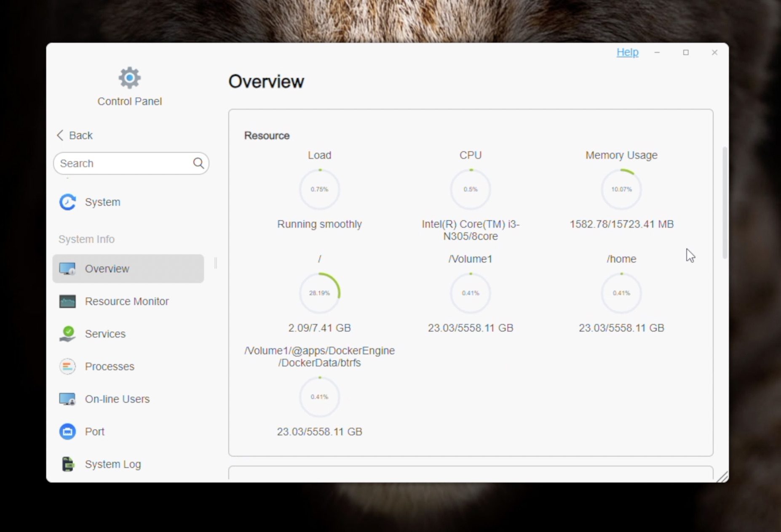Viewport: 781px width, 532px height.
Task: Click the sidebar splitter handle
Action: 216,263
